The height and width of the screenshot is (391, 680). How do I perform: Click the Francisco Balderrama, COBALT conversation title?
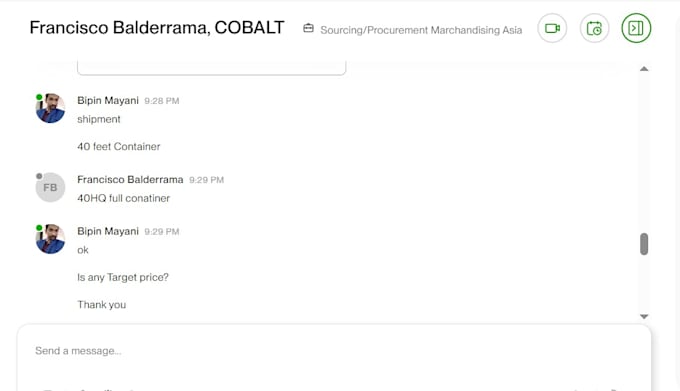[157, 27]
